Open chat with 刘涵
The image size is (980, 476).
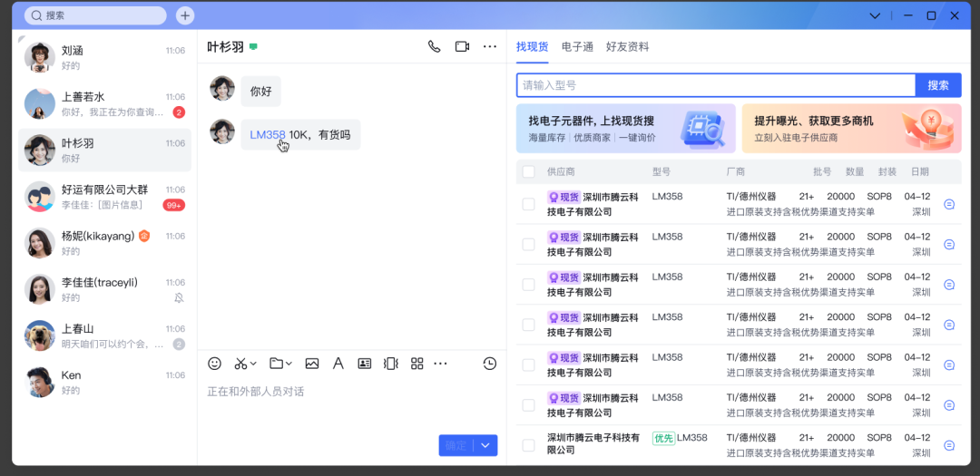(x=105, y=57)
